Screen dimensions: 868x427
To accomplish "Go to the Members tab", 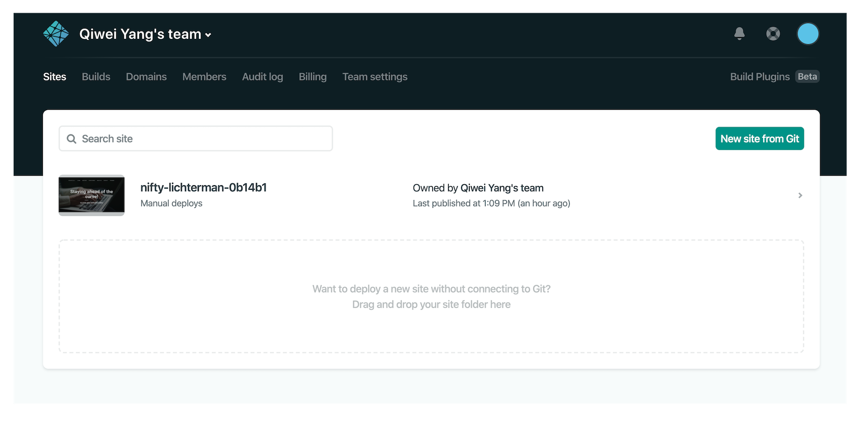I will pyautogui.click(x=204, y=77).
